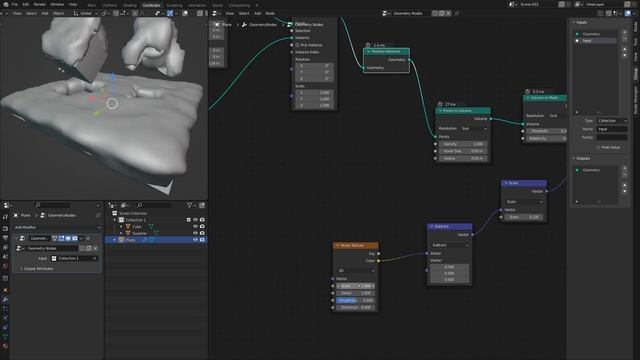Select Suzanne in the outliner
Screen dimensions: 640x360
[x=139, y=233]
